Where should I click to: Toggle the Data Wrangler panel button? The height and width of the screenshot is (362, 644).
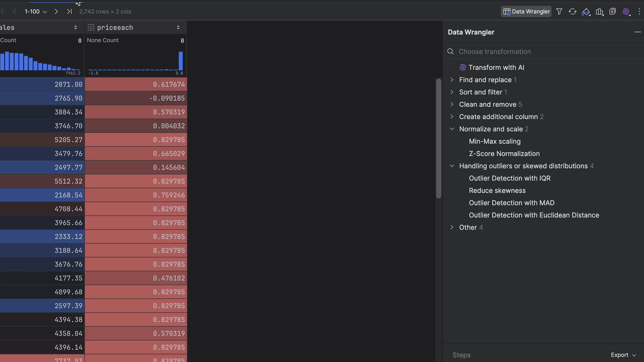point(526,12)
